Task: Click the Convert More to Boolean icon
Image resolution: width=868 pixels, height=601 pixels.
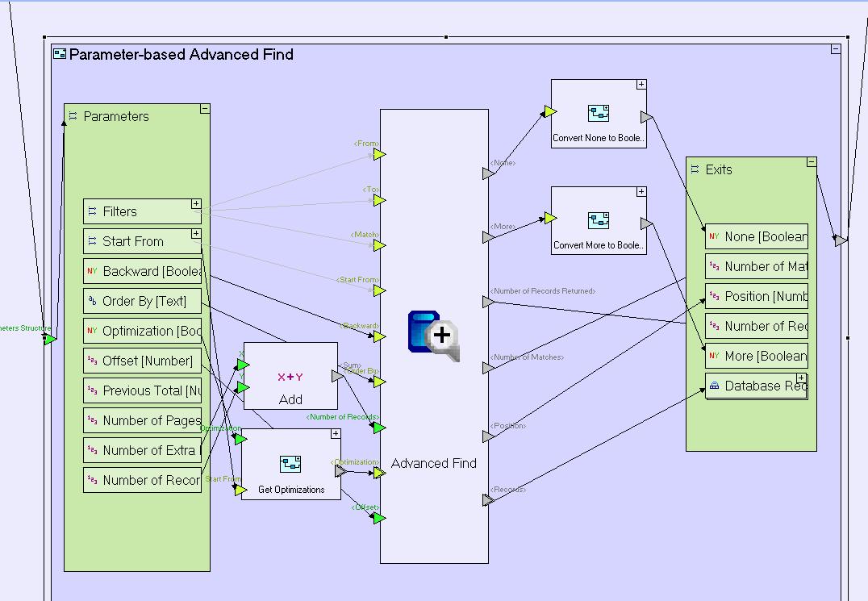Action: click(599, 220)
